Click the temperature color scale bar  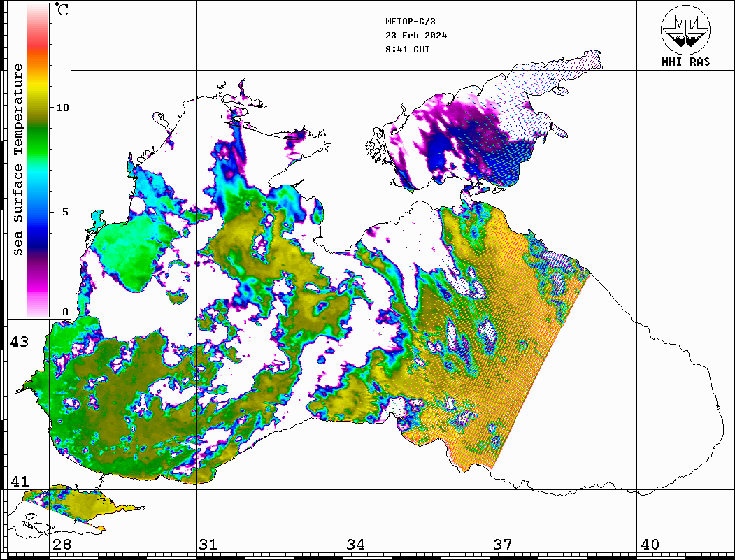pos(38,160)
